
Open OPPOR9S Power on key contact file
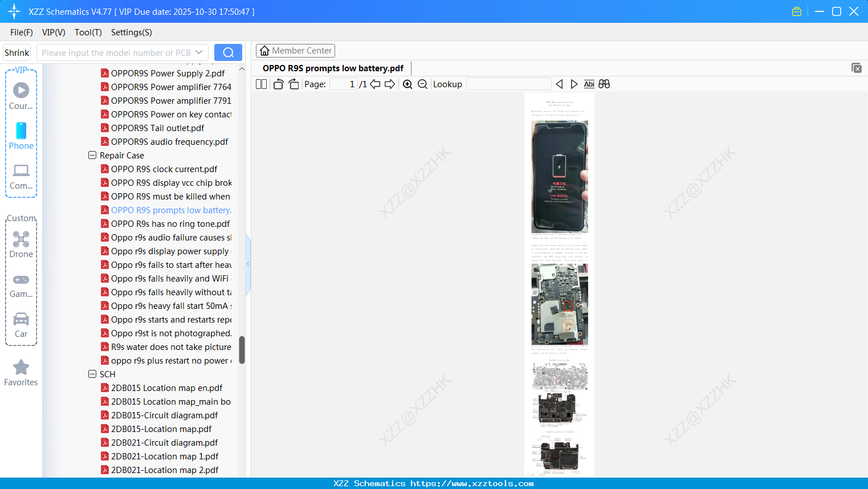coord(166,114)
